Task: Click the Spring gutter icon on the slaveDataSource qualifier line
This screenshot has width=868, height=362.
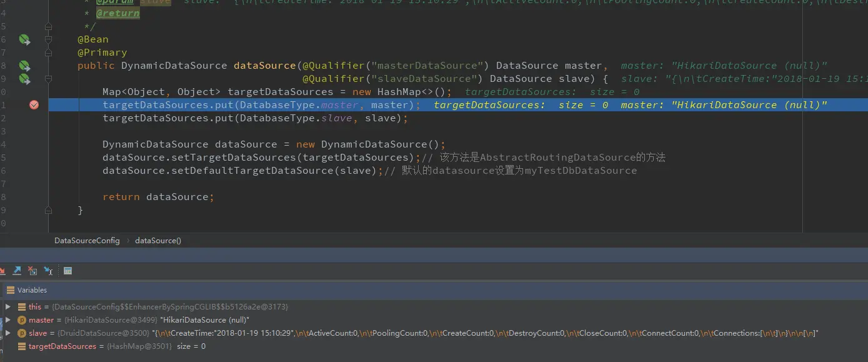Action: coord(24,79)
